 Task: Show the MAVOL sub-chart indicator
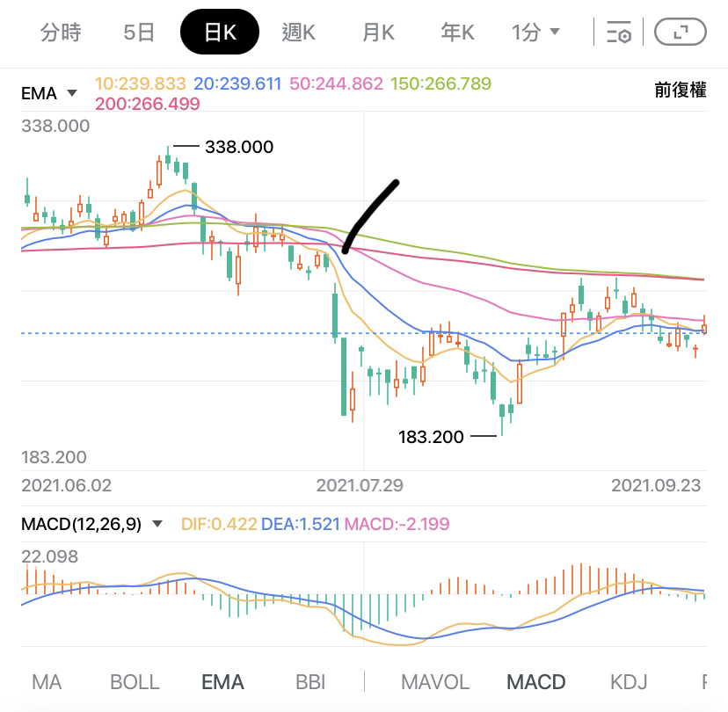coord(434,681)
